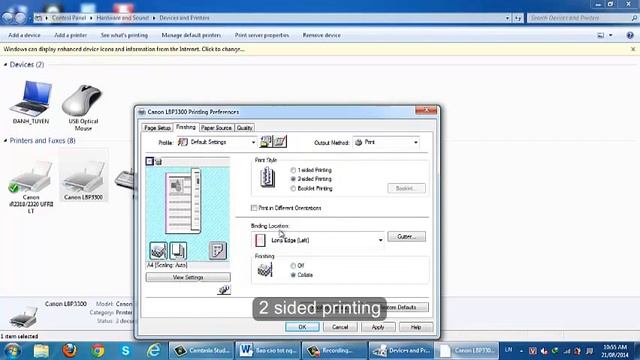
Task: Open the Binding Location dropdown
Action: [380, 240]
